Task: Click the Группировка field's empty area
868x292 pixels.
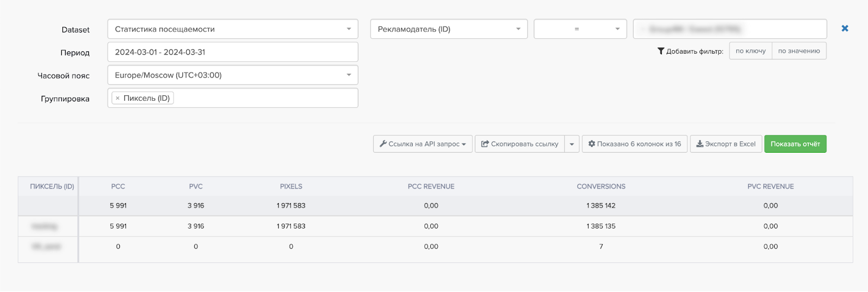Action: tap(265, 99)
